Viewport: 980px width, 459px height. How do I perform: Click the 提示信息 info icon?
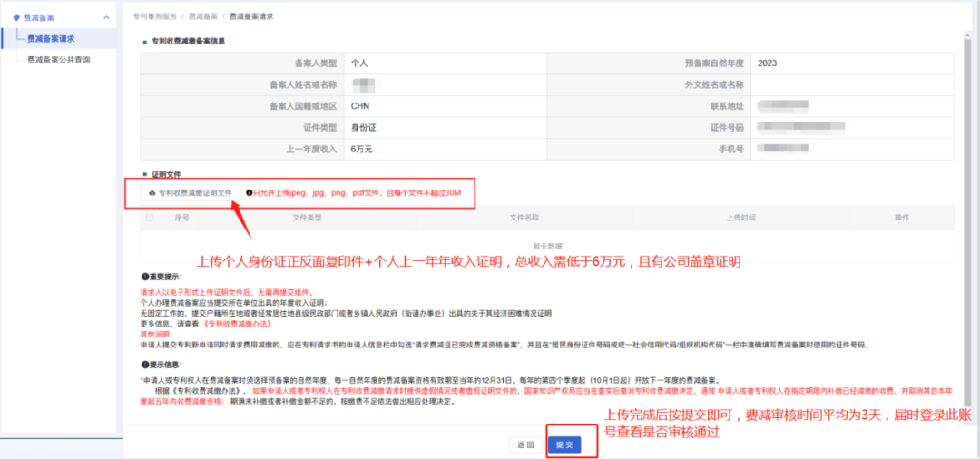click(x=144, y=365)
